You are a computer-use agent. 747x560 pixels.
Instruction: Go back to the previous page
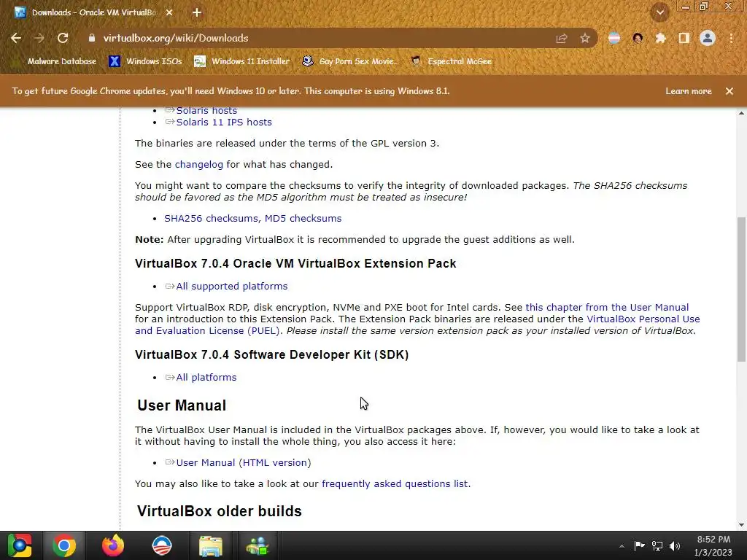pos(16,38)
